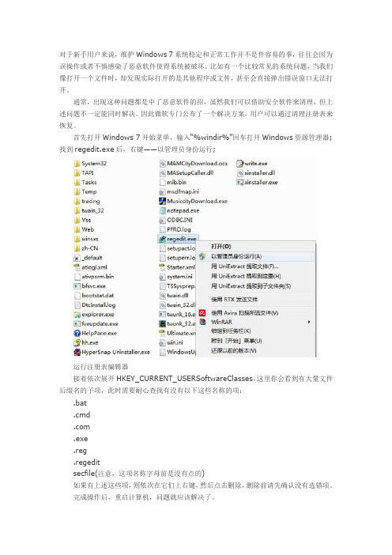The image size is (392, 555).
Task: Click the regedit.exe file icon
Action: click(x=162, y=239)
